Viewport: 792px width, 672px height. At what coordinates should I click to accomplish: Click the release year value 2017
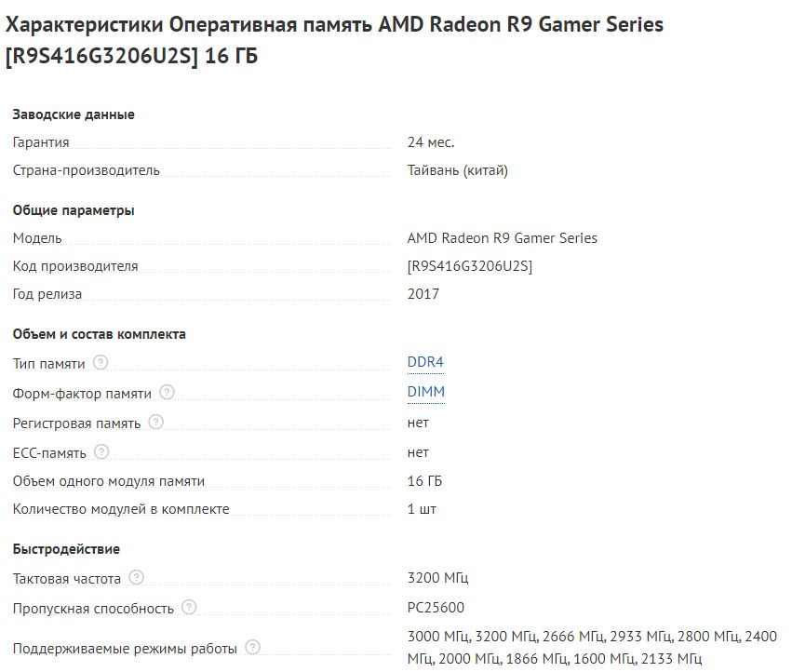point(423,294)
